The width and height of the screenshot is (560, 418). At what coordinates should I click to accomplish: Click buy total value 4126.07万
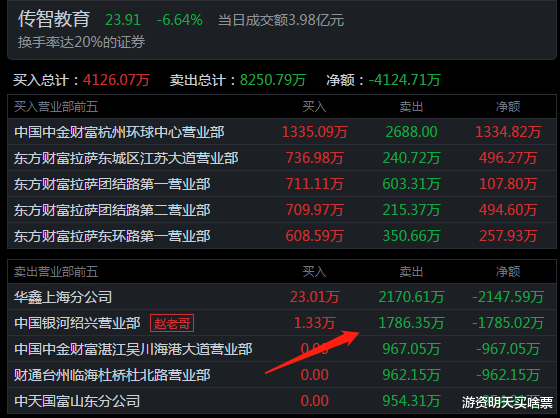[x=116, y=80]
